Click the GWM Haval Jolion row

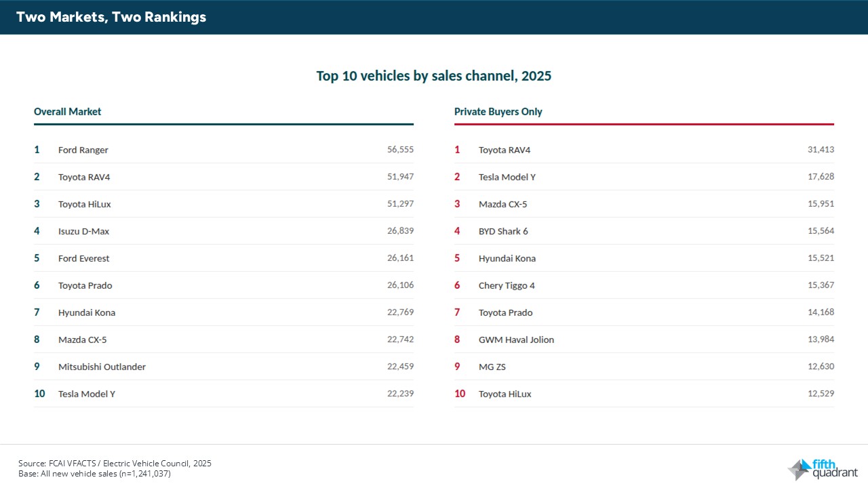(x=516, y=340)
